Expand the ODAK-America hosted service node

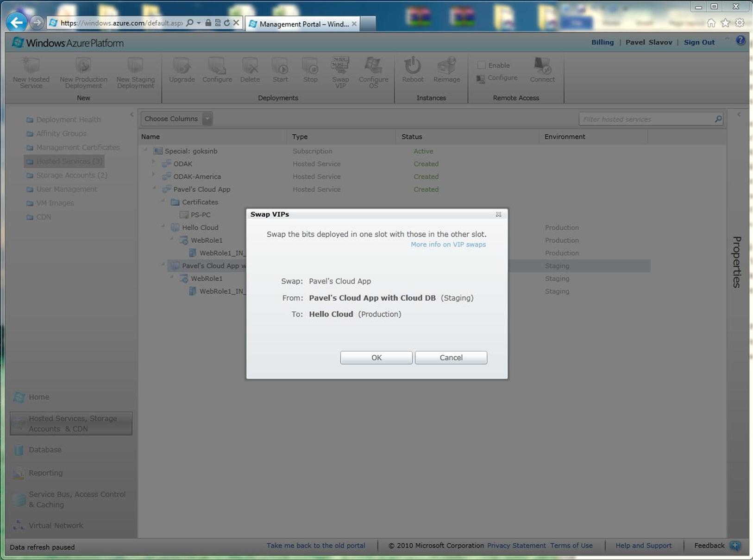pyautogui.click(x=154, y=175)
